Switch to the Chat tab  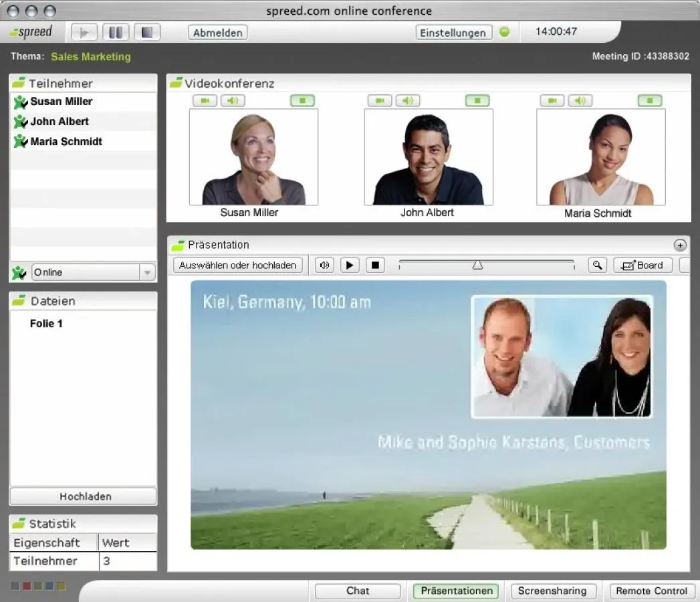[x=358, y=591]
